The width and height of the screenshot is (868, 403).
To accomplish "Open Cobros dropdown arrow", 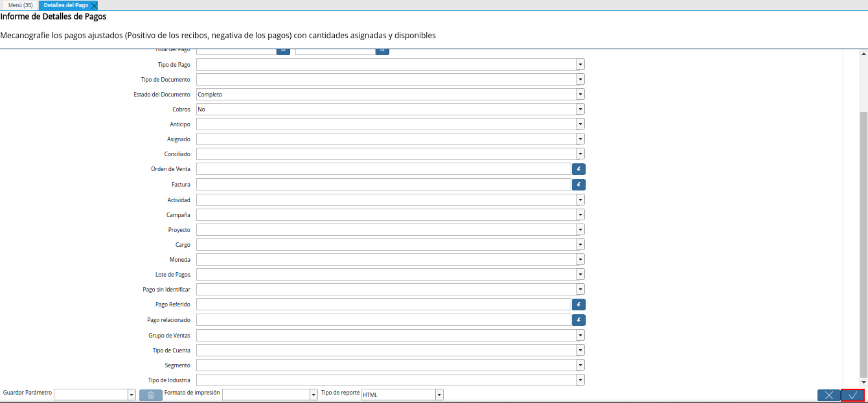I will tap(580, 109).
